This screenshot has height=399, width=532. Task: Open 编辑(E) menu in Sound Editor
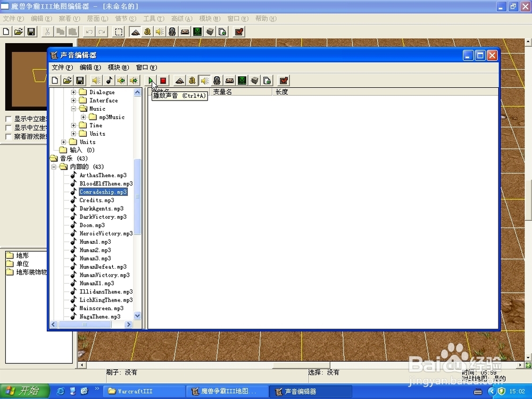[90, 68]
